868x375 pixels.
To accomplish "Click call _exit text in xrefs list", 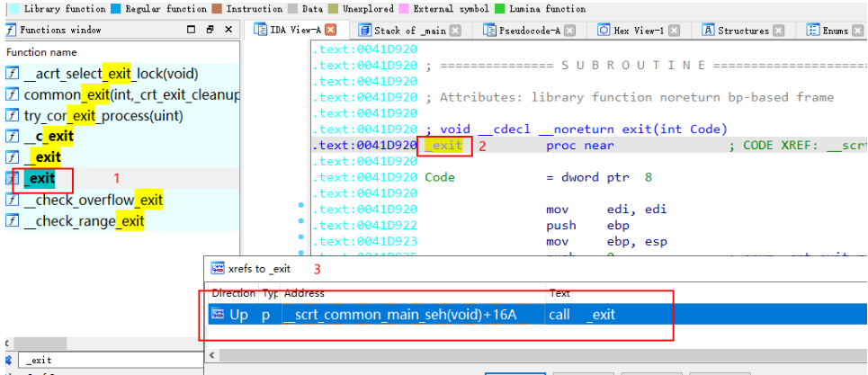I will (582, 315).
